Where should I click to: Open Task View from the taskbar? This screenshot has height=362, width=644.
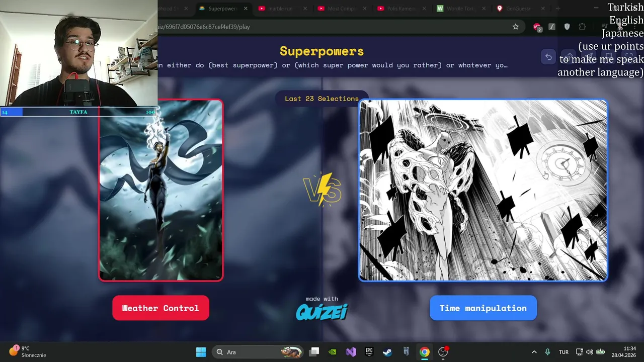pyautogui.click(x=314, y=352)
